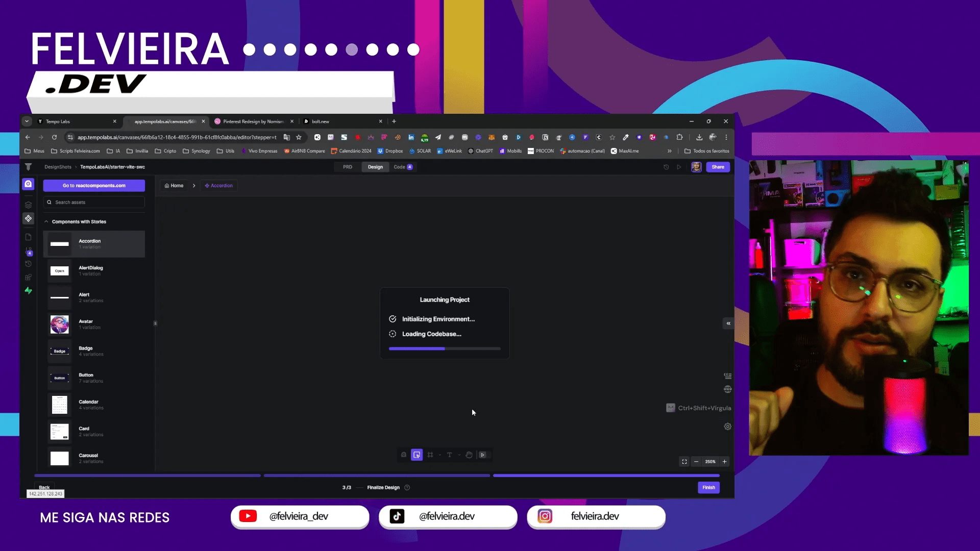Click the camera DesignShots sidebar icon

pos(29,184)
